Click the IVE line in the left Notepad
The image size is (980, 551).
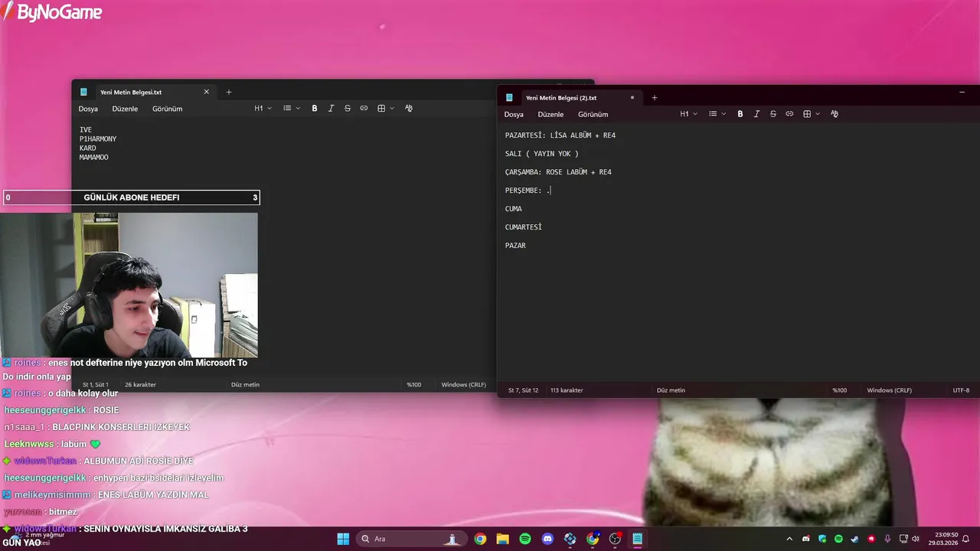coord(86,130)
